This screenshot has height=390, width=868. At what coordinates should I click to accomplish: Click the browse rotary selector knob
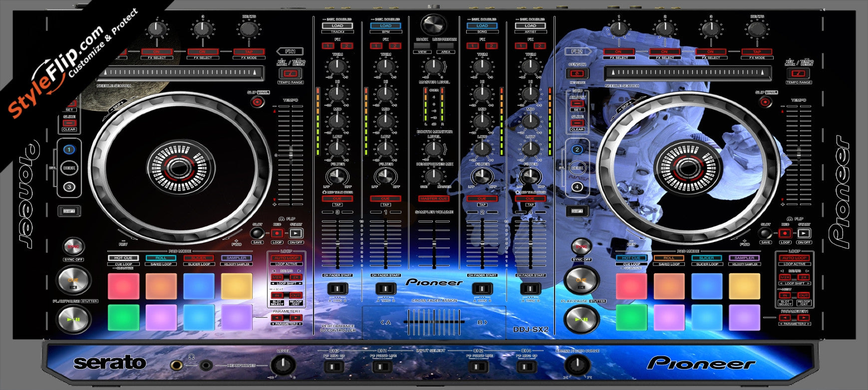tap(434, 24)
